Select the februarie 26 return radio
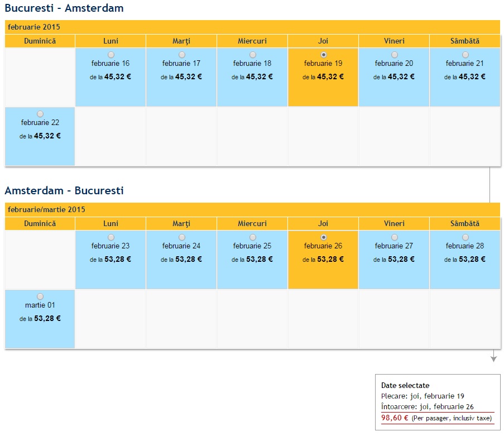This screenshot has height=436, width=504. point(324,237)
